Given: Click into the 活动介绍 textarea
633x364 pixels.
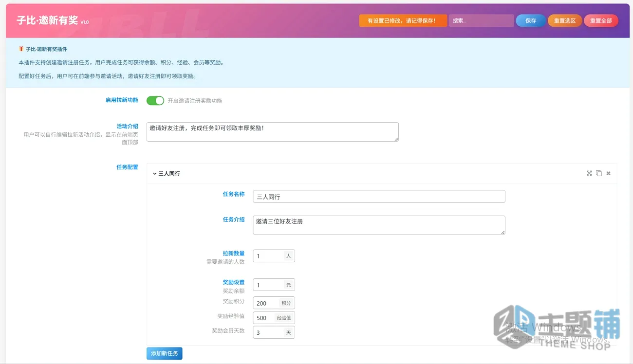Looking at the screenshot, I should point(273,132).
